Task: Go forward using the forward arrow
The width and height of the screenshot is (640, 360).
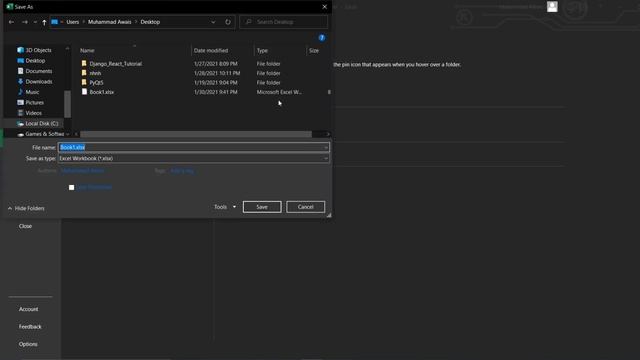Action: (x=24, y=22)
